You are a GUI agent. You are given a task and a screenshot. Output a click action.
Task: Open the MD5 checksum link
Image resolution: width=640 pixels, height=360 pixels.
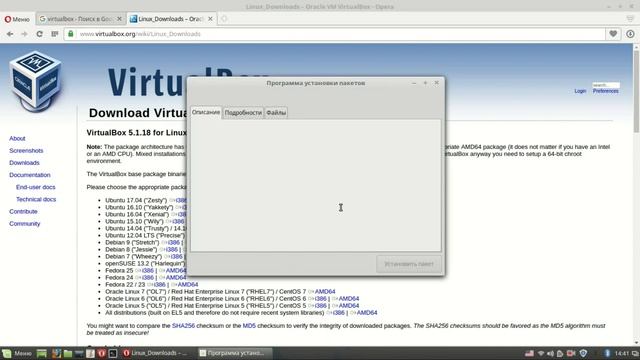coord(249,326)
